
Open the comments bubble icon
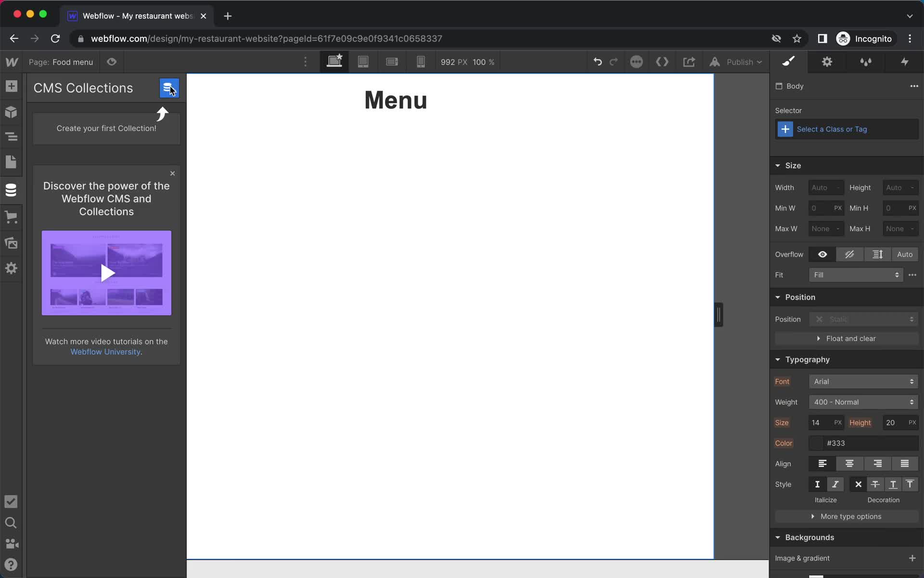tap(636, 62)
